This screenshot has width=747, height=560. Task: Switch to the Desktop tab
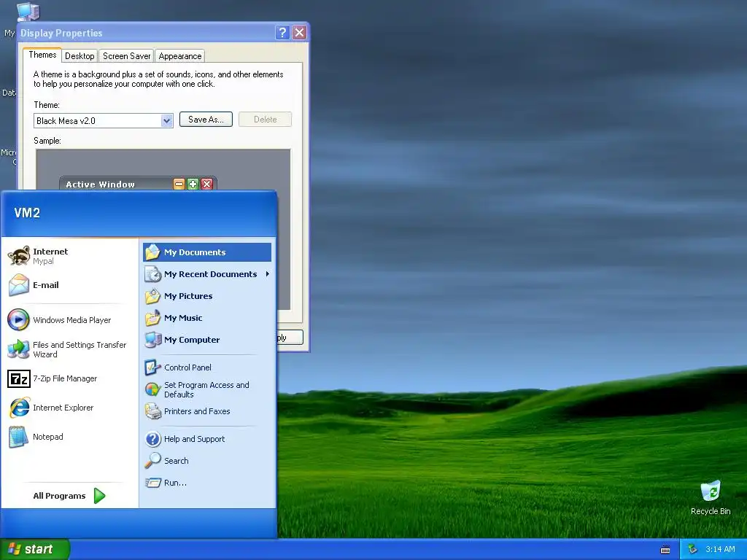(x=80, y=55)
